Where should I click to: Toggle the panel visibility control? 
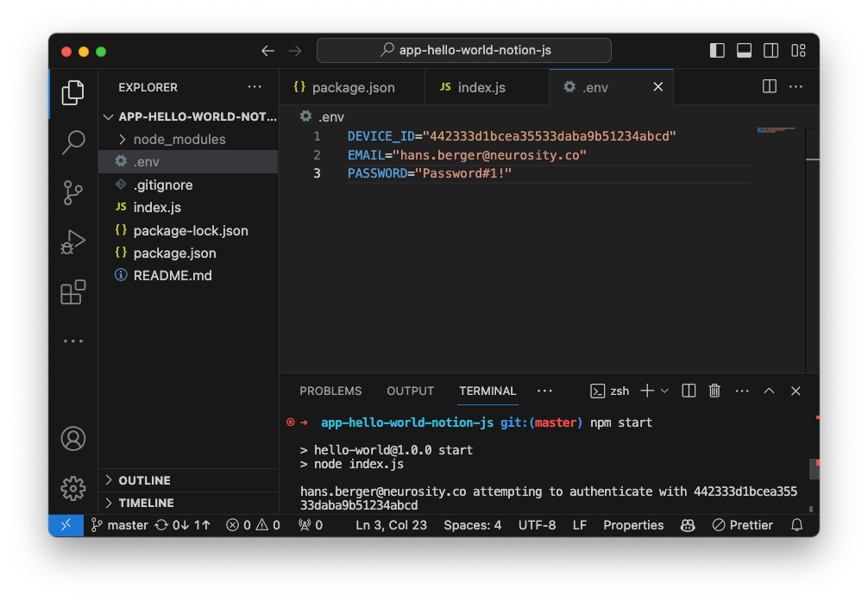pyautogui.click(x=744, y=50)
